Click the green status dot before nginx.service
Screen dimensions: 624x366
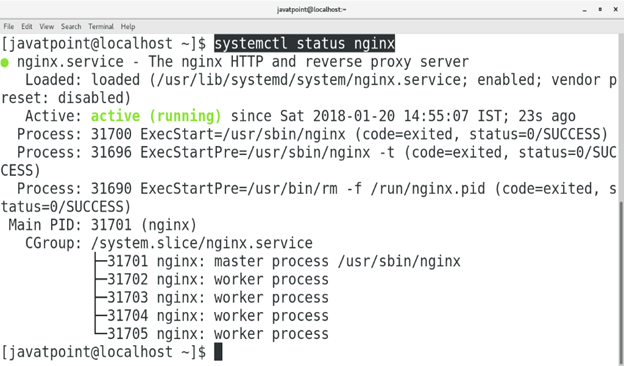click(x=5, y=62)
